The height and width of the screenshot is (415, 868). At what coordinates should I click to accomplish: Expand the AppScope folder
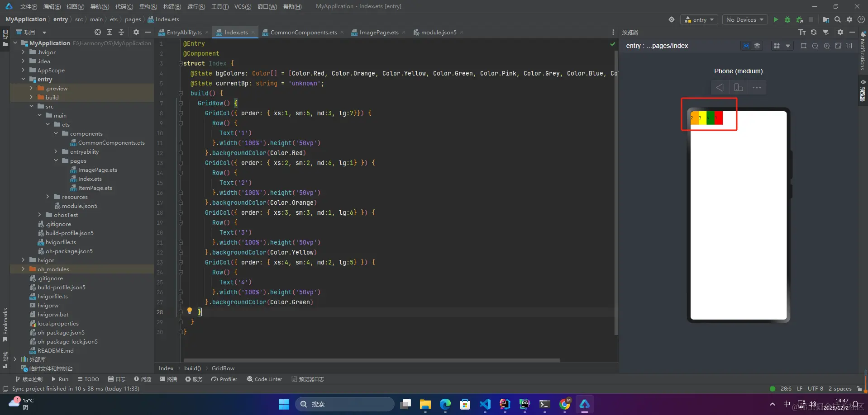tap(23, 70)
